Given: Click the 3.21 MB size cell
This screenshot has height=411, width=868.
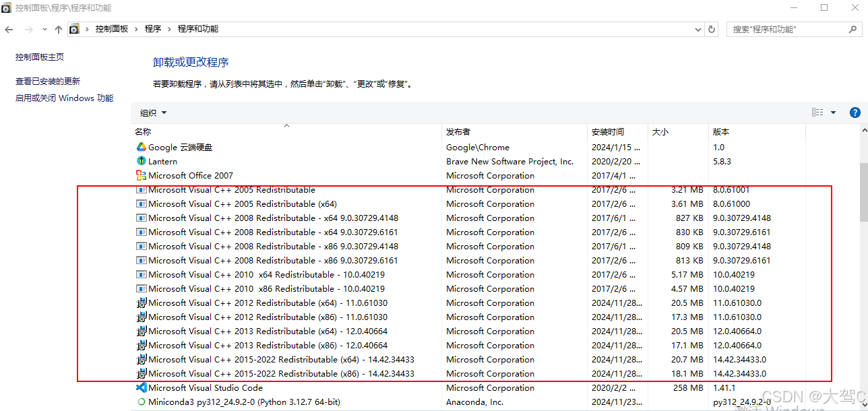Looking at the screenshot, I should tap(687, 189).
